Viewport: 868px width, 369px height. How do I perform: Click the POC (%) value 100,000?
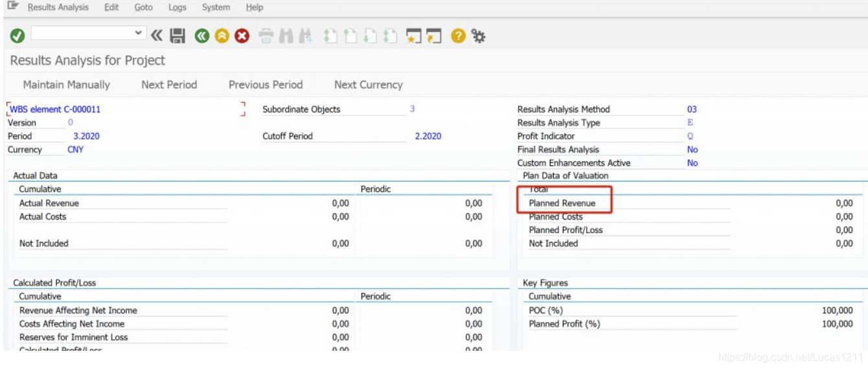pos(838,311)
